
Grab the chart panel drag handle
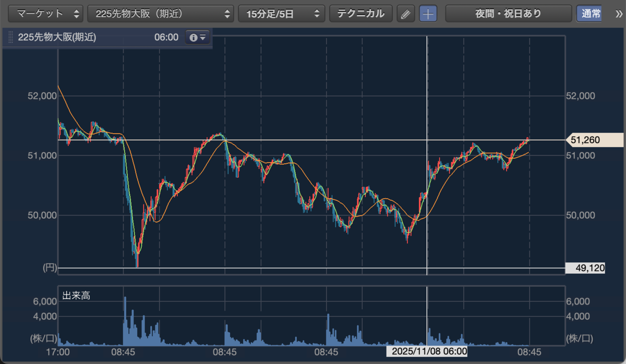coord(10,38)
